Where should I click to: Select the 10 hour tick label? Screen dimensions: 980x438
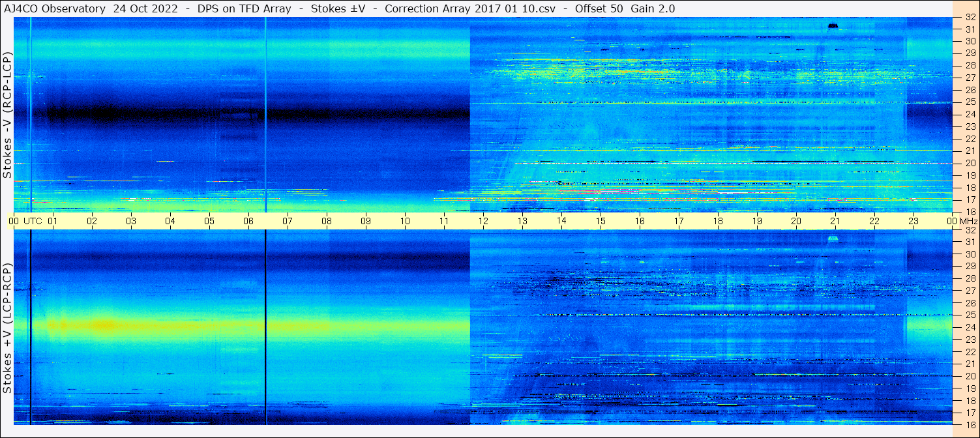pos(405,221)
